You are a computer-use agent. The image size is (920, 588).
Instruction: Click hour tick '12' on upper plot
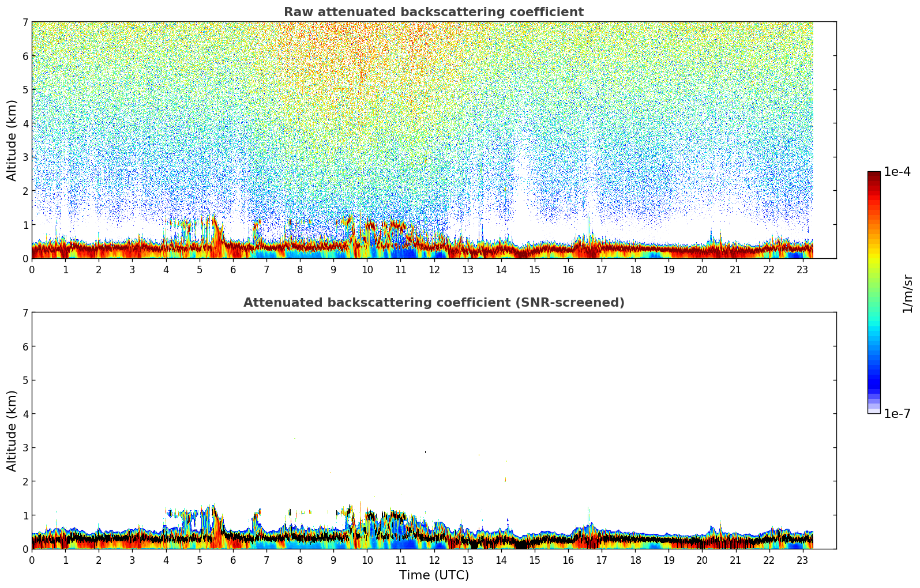pos(434,270)
